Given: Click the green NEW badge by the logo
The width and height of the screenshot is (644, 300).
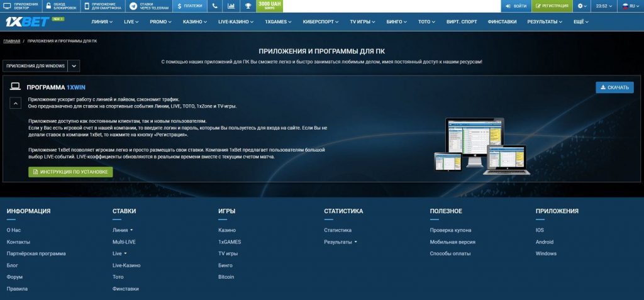Looking at the screenshot, I should point(58,19).
